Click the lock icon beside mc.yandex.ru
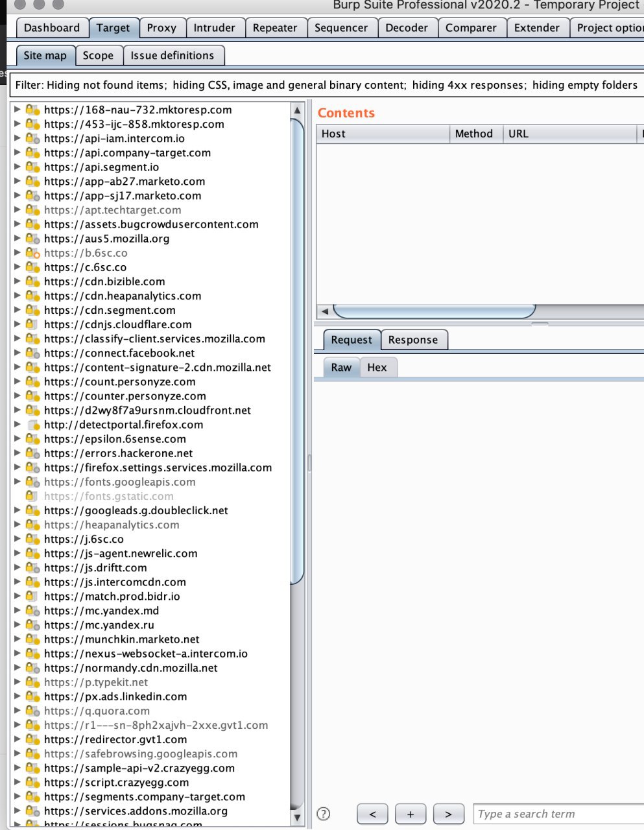The width and height of the screenshot is (644, 830). coord(32,624)
